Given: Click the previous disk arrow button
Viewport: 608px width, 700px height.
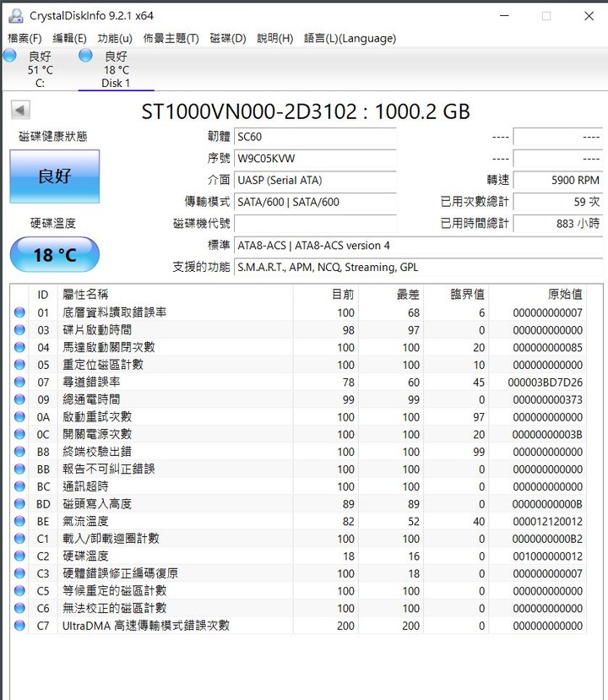Looking at the screenshot, I should point(20,111).
